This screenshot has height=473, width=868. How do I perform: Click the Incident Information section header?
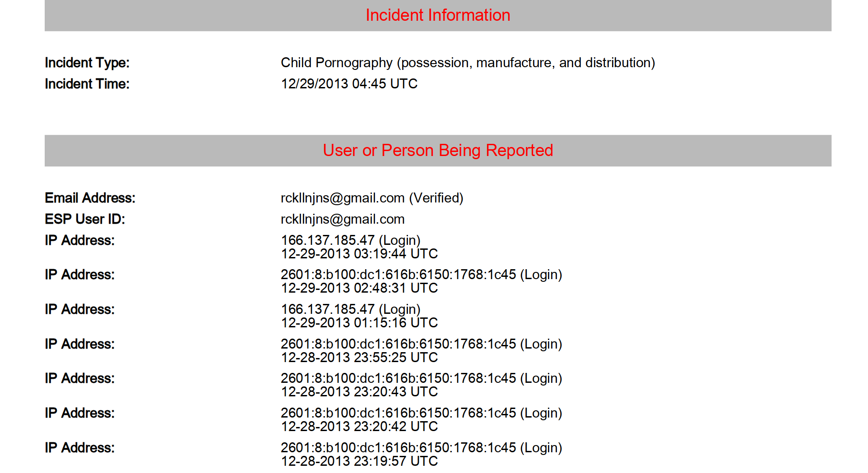point(437,15)
